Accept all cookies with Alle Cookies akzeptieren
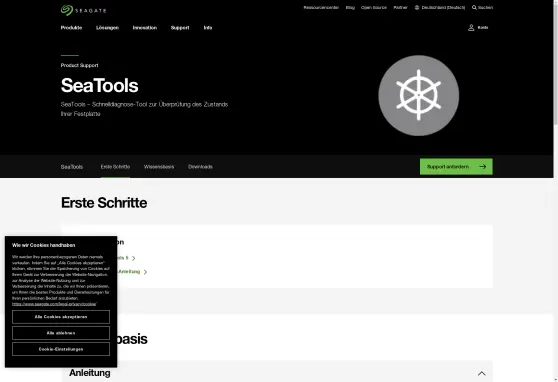Image resolution: width=558 pixels, height=382 pixels. click(61, 317)
